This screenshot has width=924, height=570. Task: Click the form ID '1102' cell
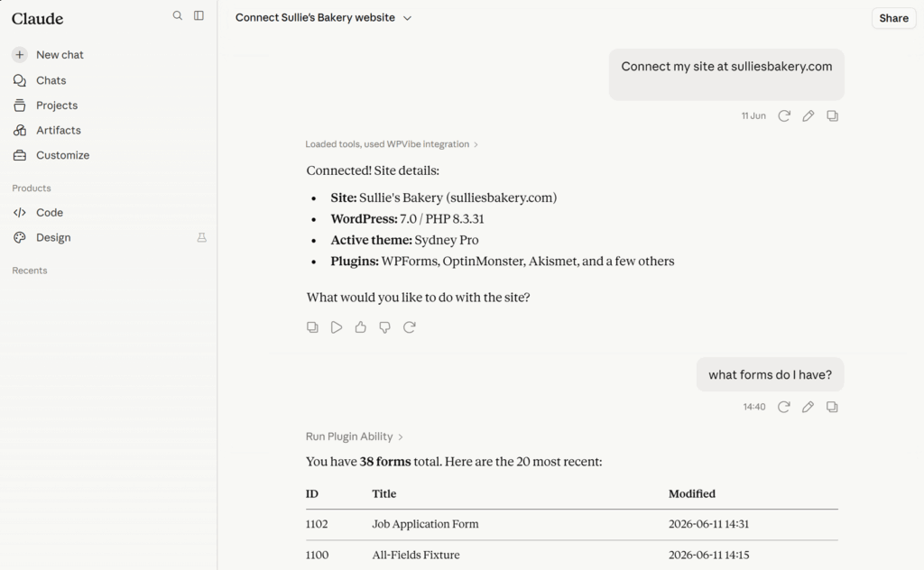[x=317, y=524]
